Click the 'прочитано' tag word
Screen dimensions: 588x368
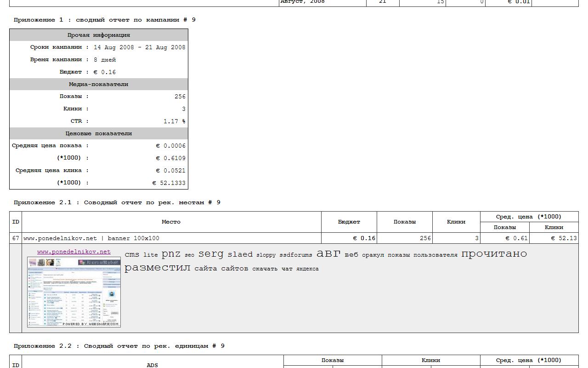(494, 253)
